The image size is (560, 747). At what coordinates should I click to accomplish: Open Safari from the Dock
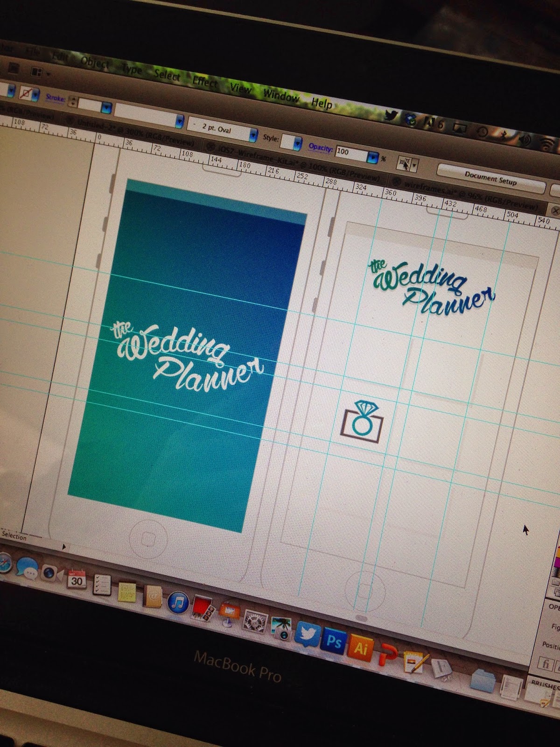pos(4,564)
